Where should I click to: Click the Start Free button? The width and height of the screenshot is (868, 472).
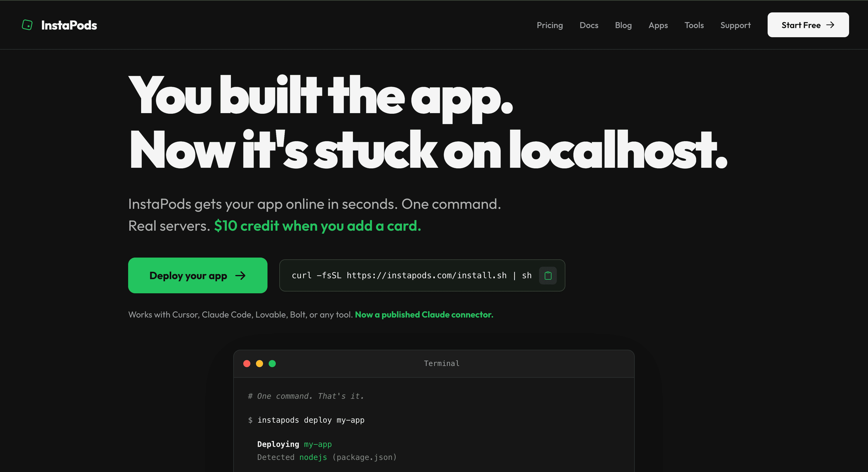tap(808, 25)
